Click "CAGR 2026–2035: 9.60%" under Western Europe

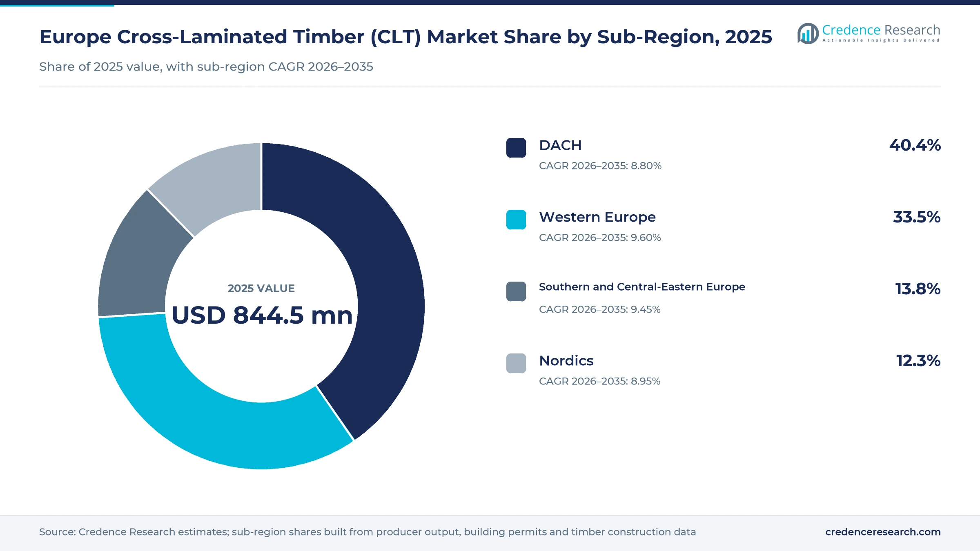pos(600,238)
